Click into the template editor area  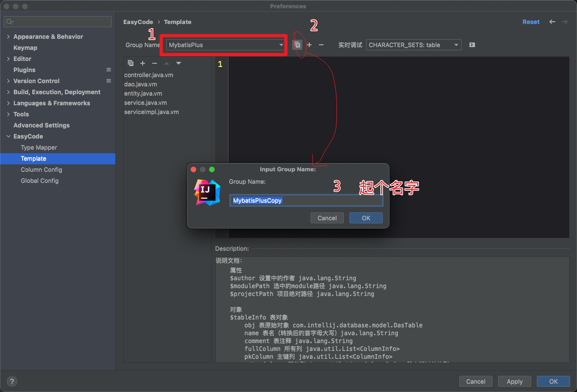point(398,147)
